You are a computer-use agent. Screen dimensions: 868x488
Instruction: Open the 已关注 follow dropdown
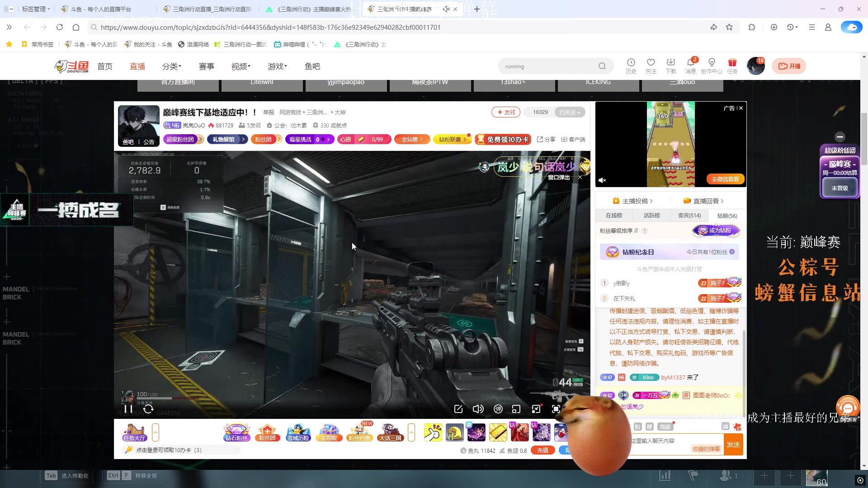(x=570, y=112)
